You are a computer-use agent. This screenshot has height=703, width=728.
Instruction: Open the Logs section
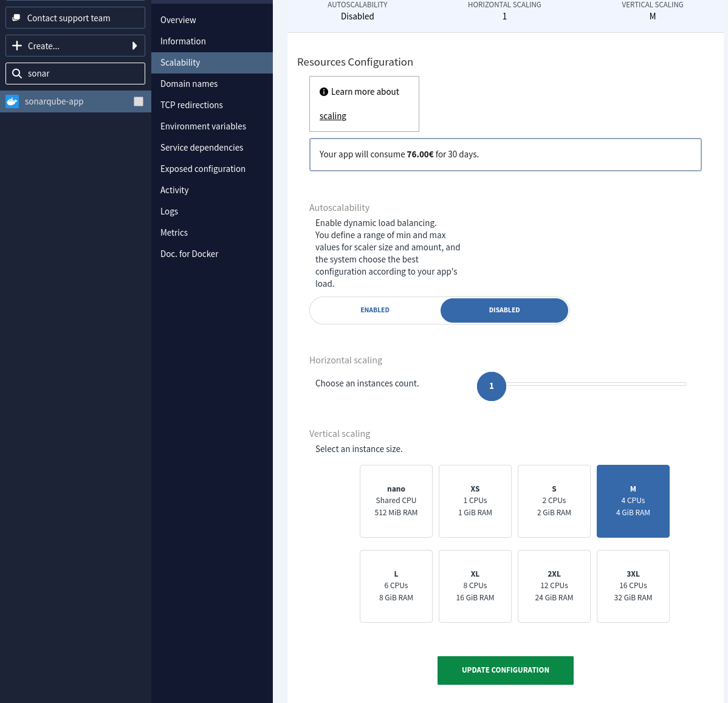[x=169, y=211]
